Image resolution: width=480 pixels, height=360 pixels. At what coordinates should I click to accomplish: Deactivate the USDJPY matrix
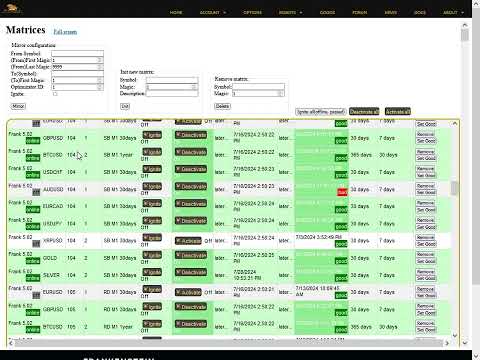(x=191, y=221)
